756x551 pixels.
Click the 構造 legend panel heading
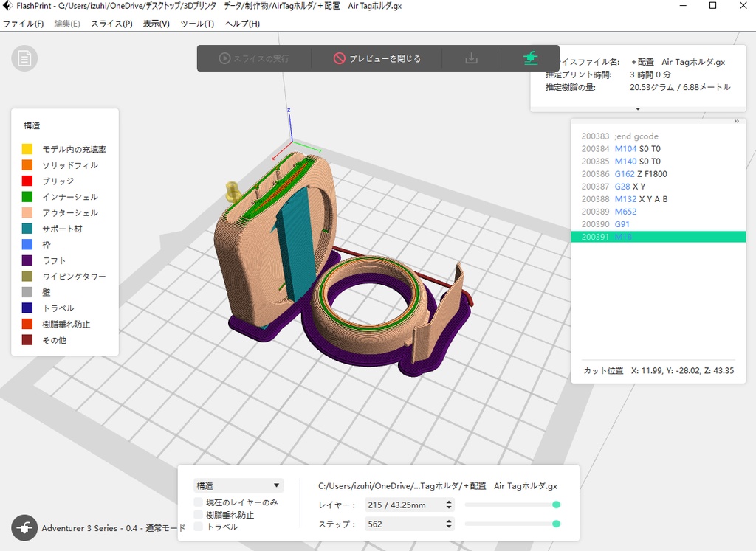(32, 125)
